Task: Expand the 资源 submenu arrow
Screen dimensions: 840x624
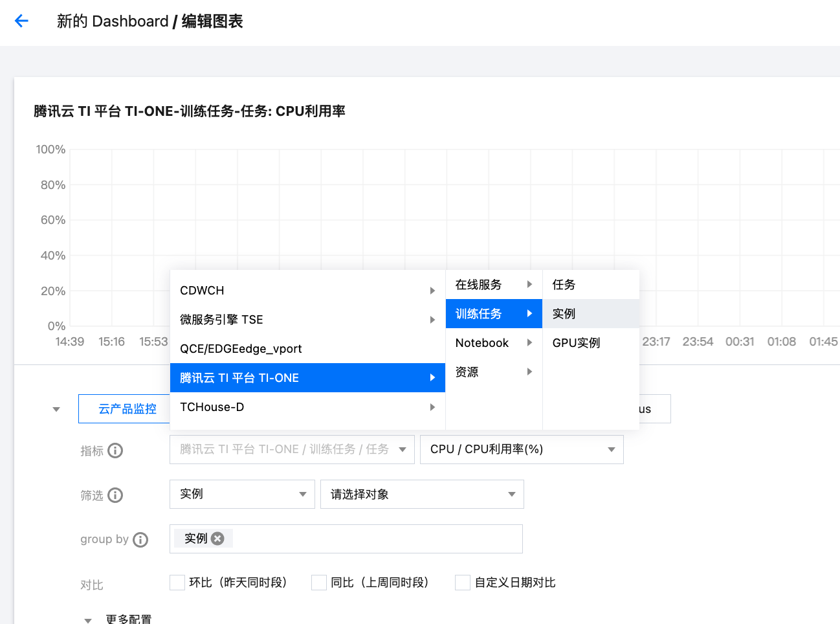Action: pyautogui.click(x=529, y=372)
